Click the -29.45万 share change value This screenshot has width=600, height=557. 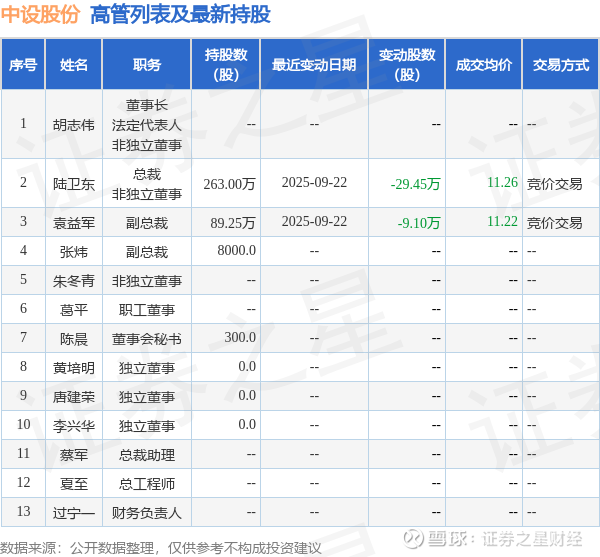click(415, 184)
